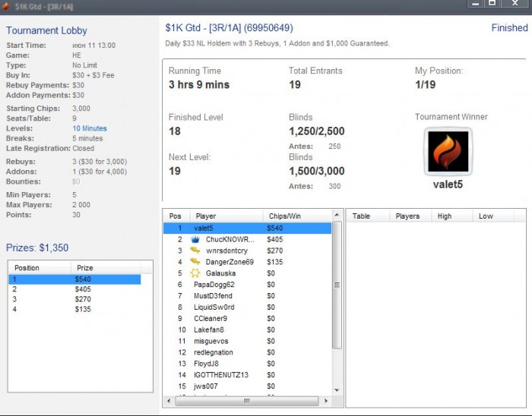The height and width of the screenshot is (416, 532).
Task: Select the jws007 player row
Action: click(247, 386)
